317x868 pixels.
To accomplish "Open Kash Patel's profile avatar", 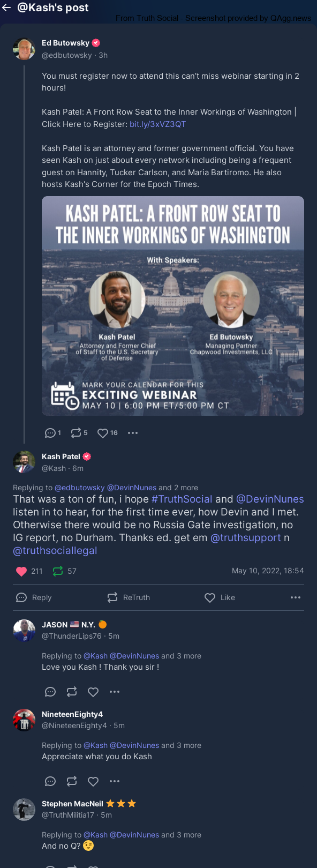I will click(24, 462).
